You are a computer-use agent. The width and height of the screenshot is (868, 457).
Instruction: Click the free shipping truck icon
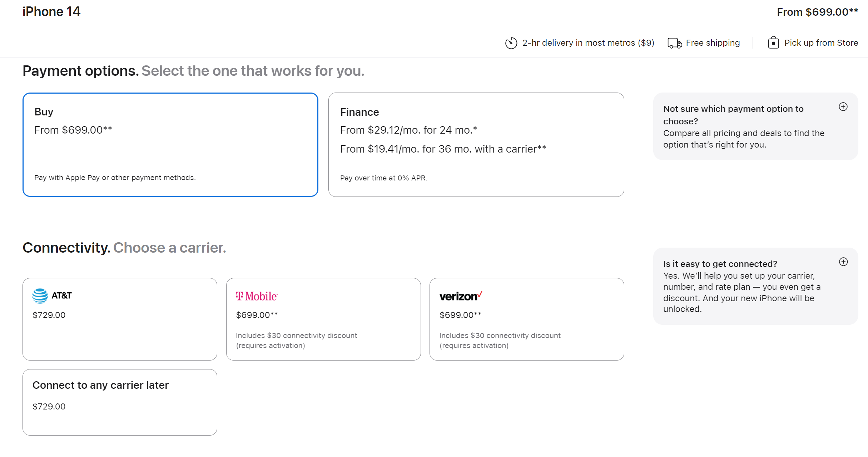pyautogui.click(x=675, y=43)
